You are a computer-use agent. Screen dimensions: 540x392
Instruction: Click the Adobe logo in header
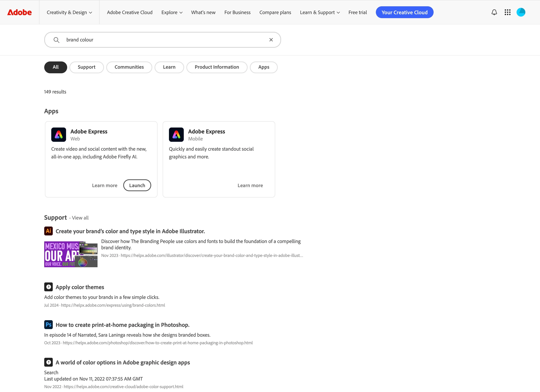pyautogui.click(x=20, y=12)
